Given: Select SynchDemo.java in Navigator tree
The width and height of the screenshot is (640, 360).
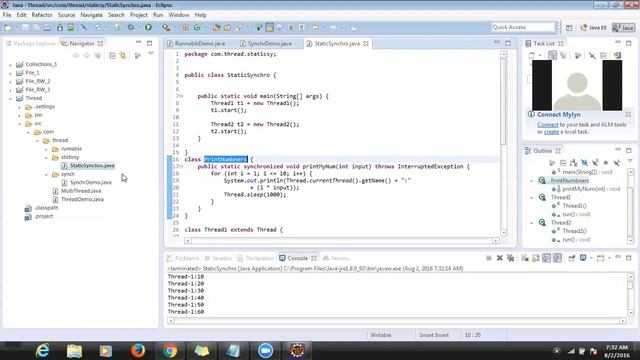Looking at the screenshot, I should click(90, 182).
